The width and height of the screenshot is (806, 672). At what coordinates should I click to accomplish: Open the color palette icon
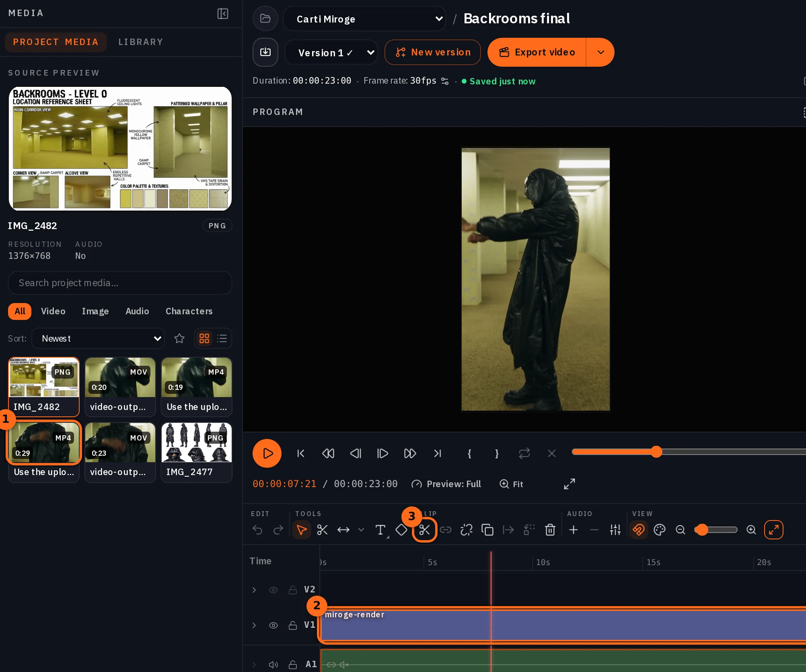point(660,530)
